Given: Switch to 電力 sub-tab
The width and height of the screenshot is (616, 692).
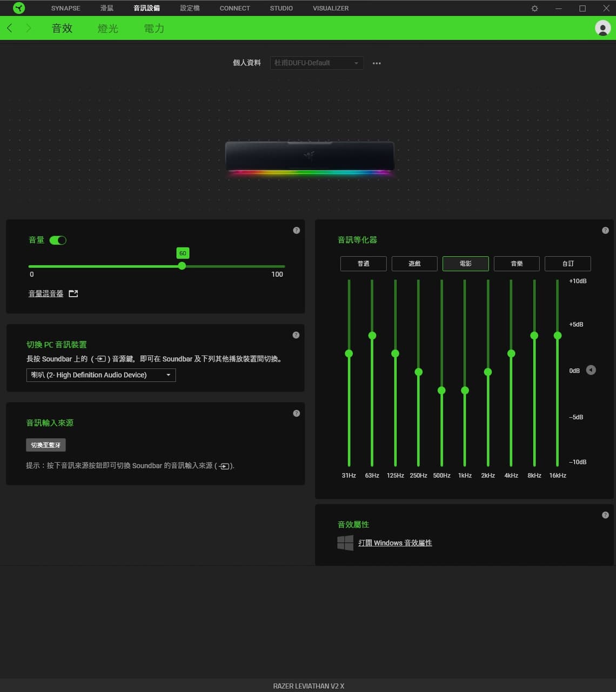Looking at the screenshot, I should pyautogui.click(x=154, y=29).
